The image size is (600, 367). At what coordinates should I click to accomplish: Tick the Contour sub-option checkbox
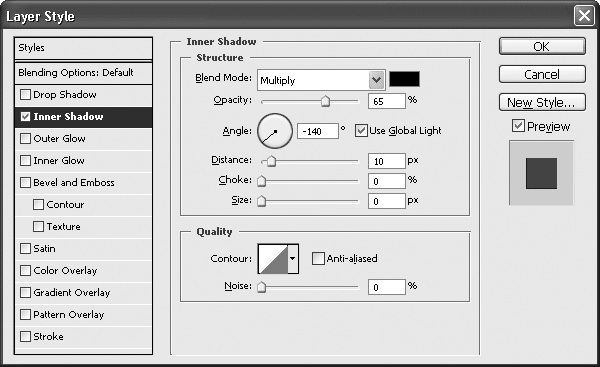[38, 204]
